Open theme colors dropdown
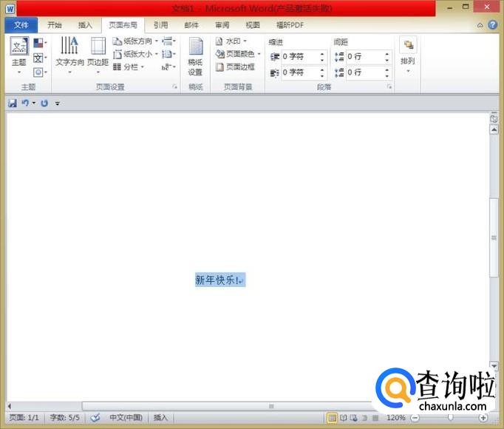Viewport: 504px width, 429px height. click(40, 43)
